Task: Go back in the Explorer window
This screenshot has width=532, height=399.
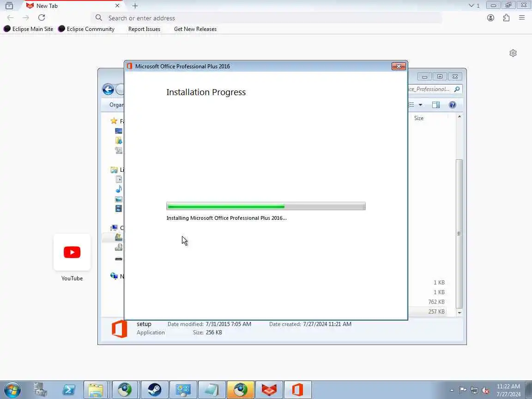Action: click(108, 89)
